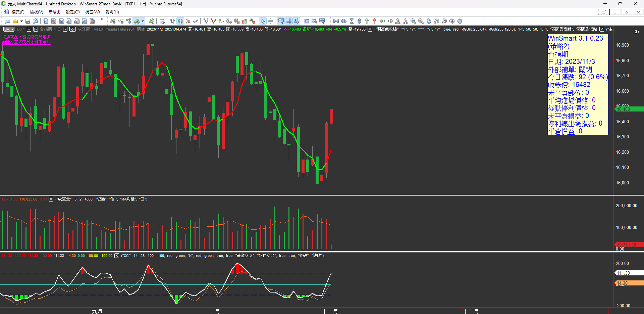Click the Insert Signal icon
644x314 pixels.
(x=129, y=21)
